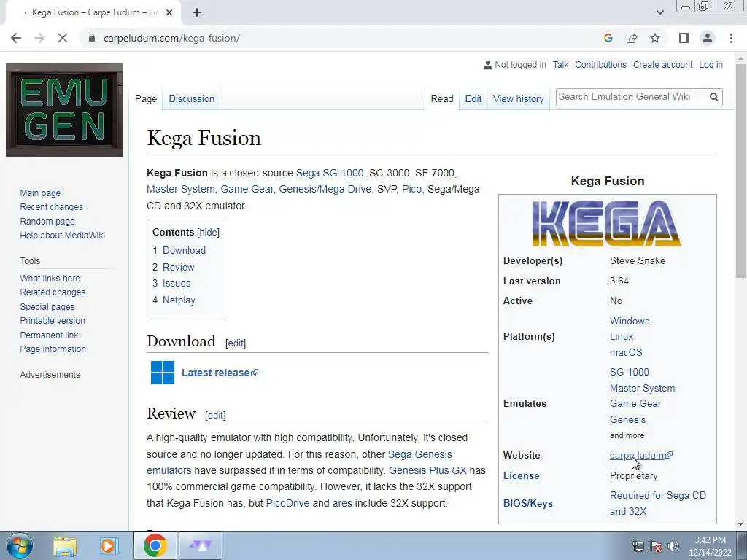Click the KEGA logo image

click(x=607, y=223)
